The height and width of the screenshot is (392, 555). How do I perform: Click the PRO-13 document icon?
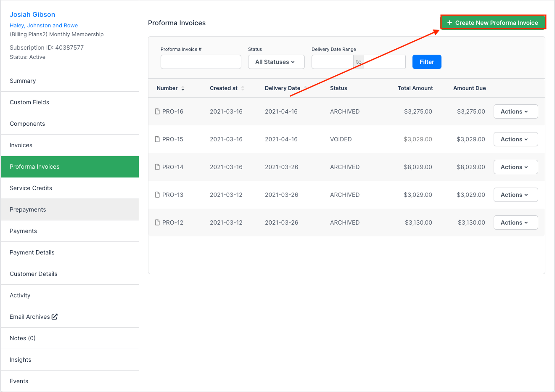pyautogui.click(x=157, y=195)
